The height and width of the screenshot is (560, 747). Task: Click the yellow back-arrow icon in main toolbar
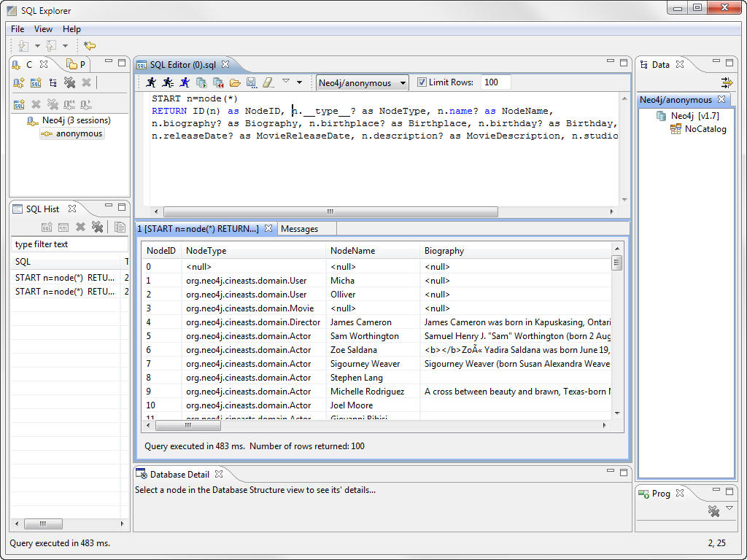(90, 46)
